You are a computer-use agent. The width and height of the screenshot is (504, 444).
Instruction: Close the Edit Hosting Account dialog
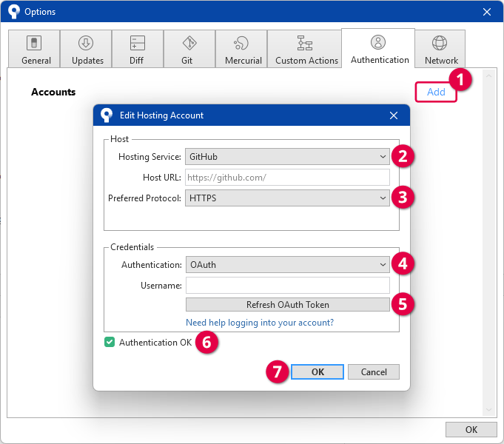coord(394,115)
